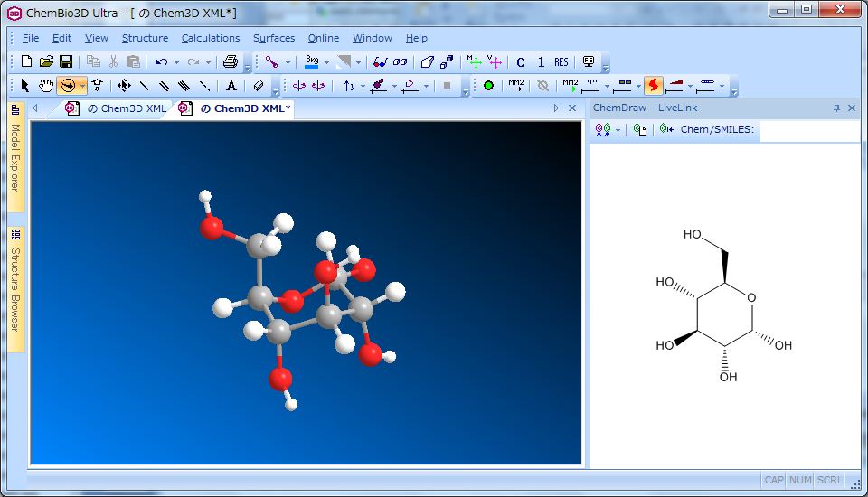Screen dimensions: 868x497
Task: Click the Bkg background color button
Action: click(312, 61)
